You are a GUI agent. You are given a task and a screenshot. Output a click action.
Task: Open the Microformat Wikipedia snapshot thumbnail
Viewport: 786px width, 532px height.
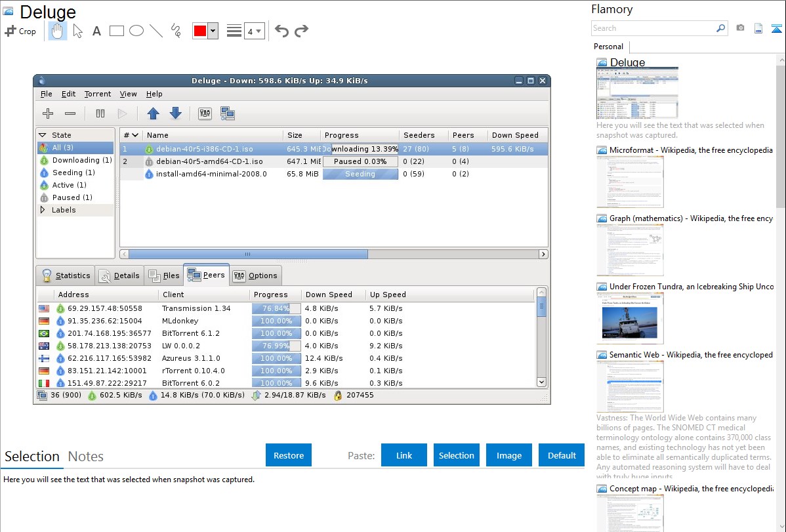pos(630,182)
